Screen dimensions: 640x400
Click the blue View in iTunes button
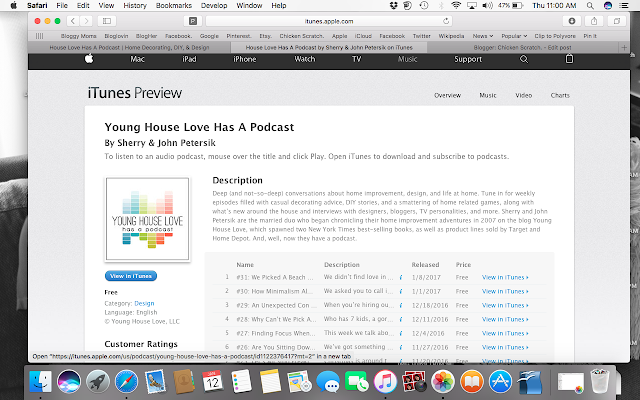click(131, 276)
